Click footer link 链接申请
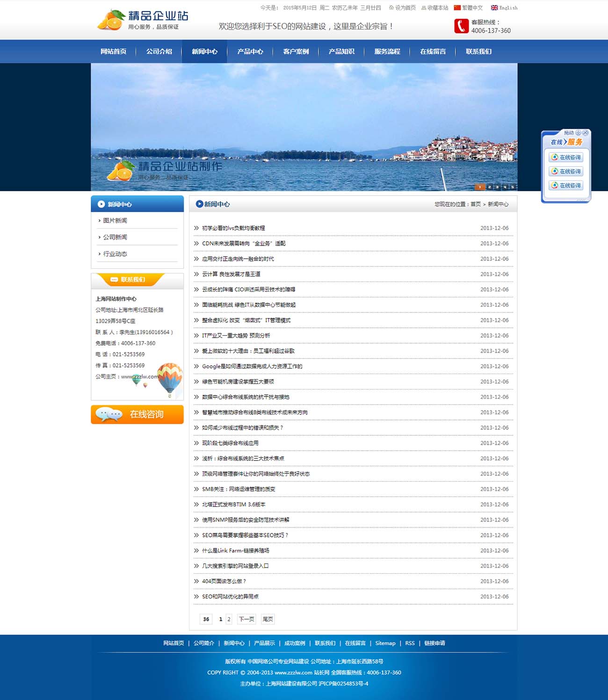Image resolution: width=608 pixels, height=700 pixels. coord(434,643)
